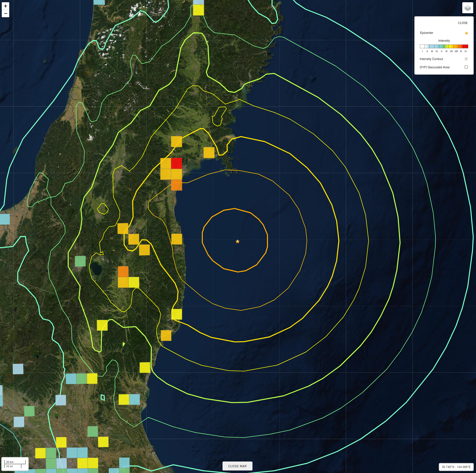Click the white intensity I swatch in legend
The height and width of the screenshot is (473, 476).
pyautogui.click(x=422, y=46)
